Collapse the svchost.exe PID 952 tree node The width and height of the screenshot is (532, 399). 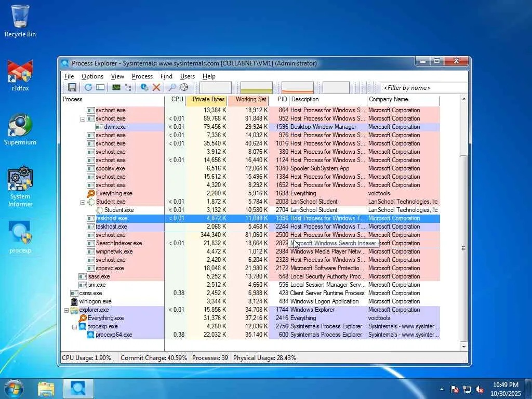83,119
